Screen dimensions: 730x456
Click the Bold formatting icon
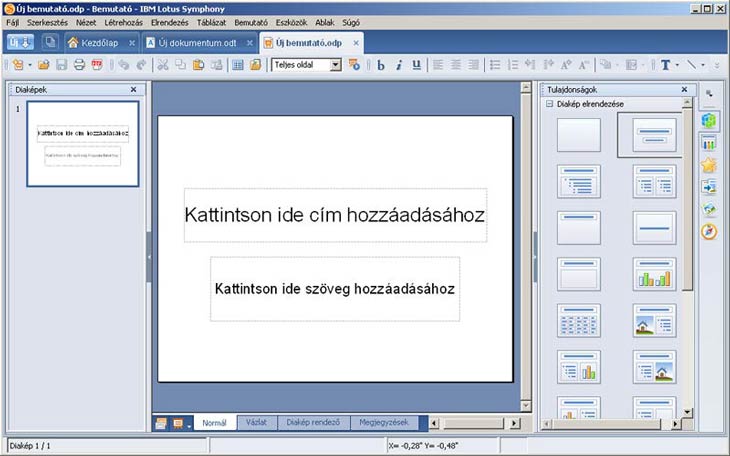click(381, 65)
